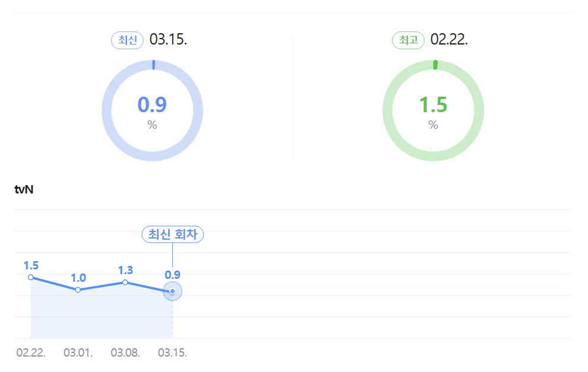The width and height of the screenshot is (588, 372).
Task: Click the green 최고 badge
Action: [409, 40]
